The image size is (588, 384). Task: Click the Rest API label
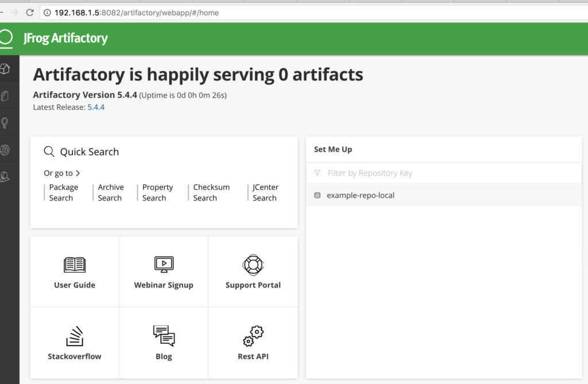tap(253, 356)
